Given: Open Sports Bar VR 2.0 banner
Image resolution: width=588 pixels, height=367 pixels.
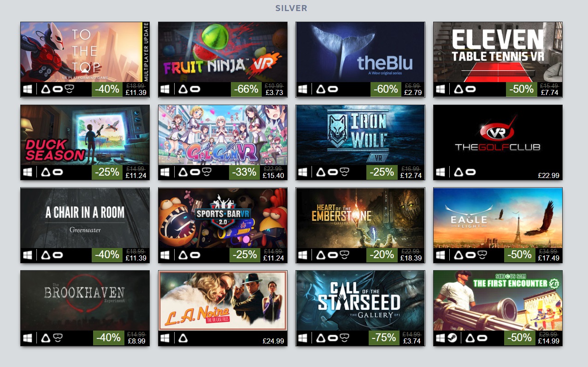Looking at the screenshot, I should pyautogui.click(x=223, y=218).
